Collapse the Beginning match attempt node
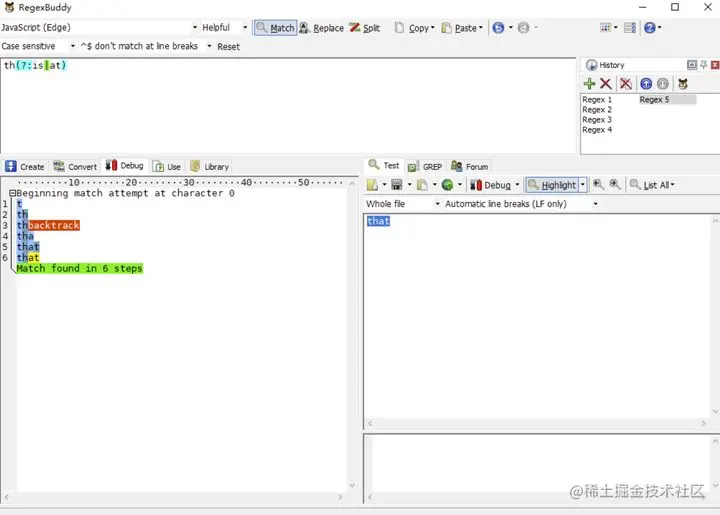 12,193
